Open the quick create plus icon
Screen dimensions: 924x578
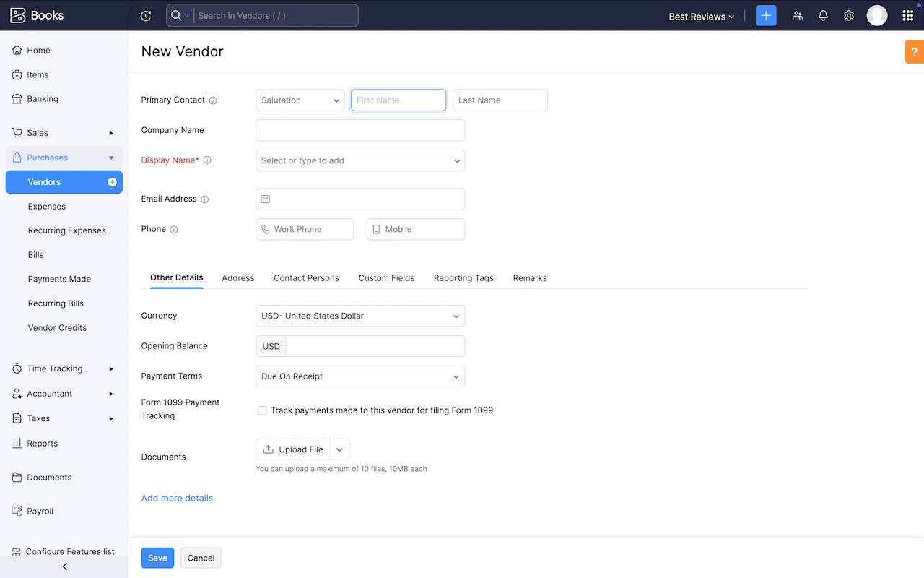click(x=766, y=15)
